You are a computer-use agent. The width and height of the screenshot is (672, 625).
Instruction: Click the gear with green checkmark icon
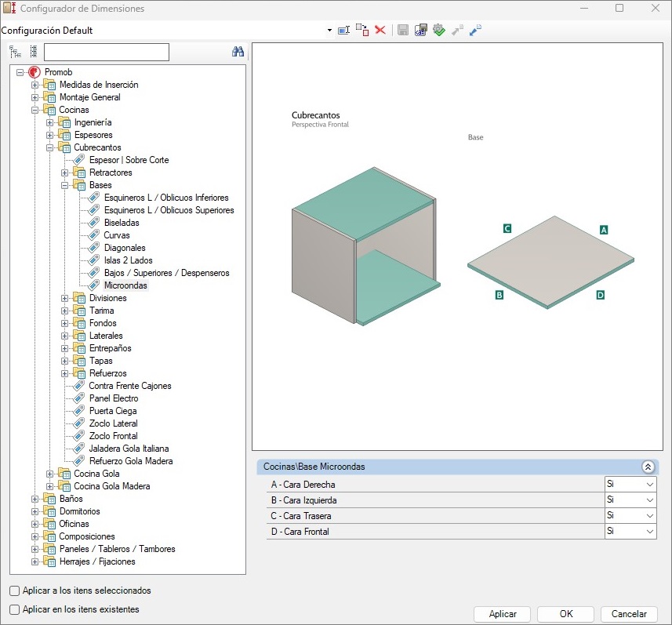[439, 30]
